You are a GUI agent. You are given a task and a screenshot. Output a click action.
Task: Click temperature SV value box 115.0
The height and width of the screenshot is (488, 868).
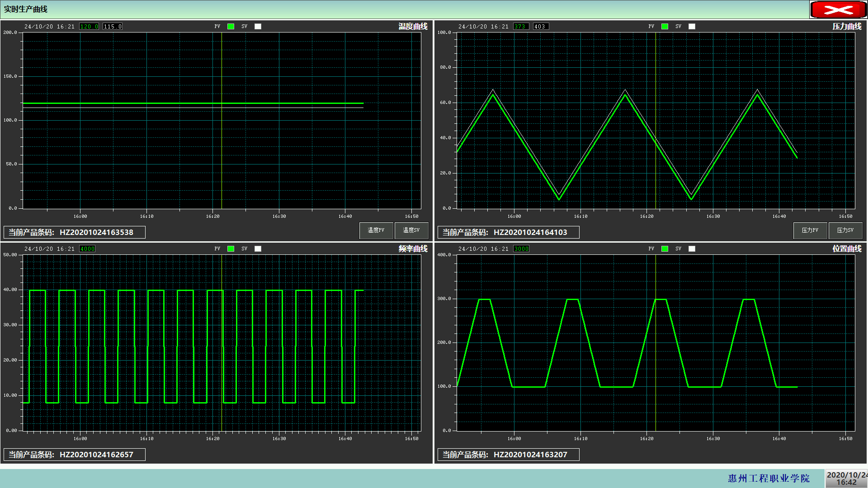pos(113,27)
